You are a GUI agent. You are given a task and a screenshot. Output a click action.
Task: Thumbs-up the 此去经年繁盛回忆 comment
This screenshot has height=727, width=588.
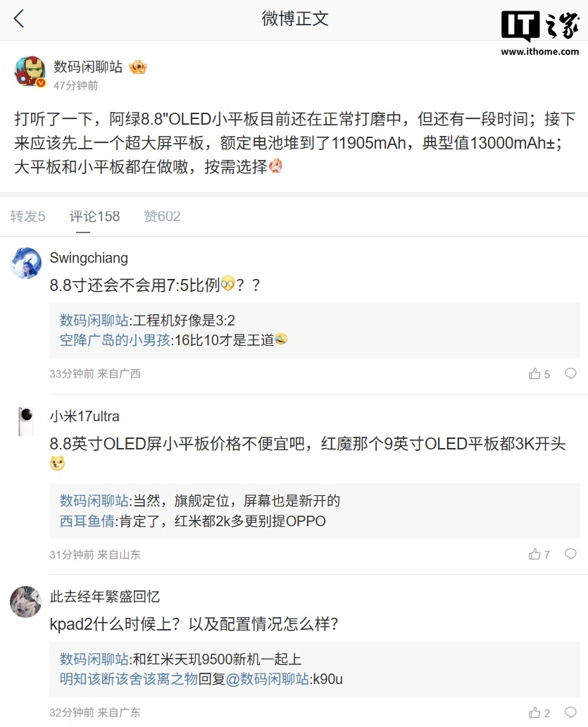click(535, 712)
